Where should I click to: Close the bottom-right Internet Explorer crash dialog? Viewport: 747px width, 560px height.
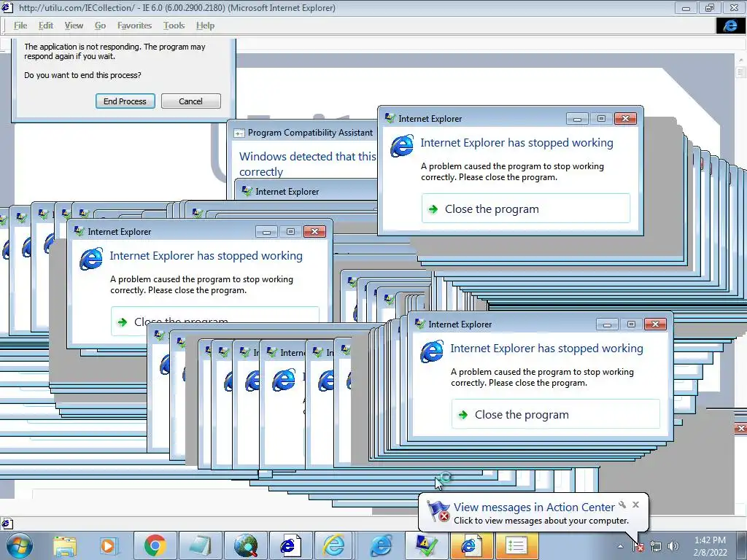(656, 324)
